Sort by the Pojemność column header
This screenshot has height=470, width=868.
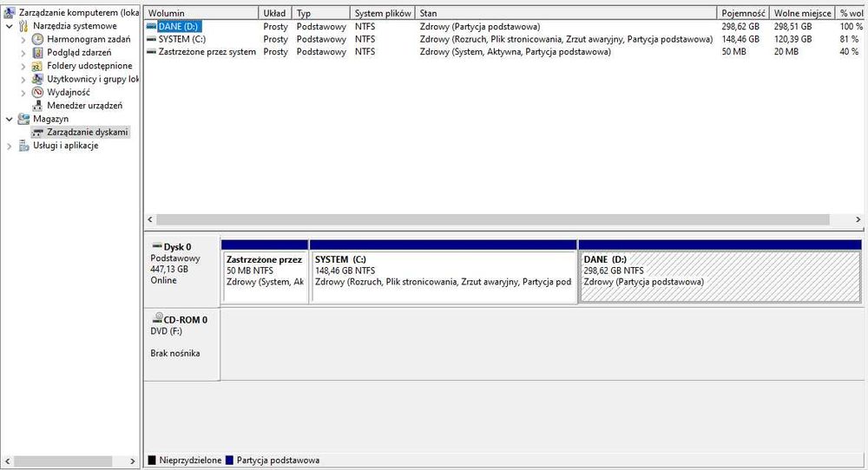(x=743, y=13)
